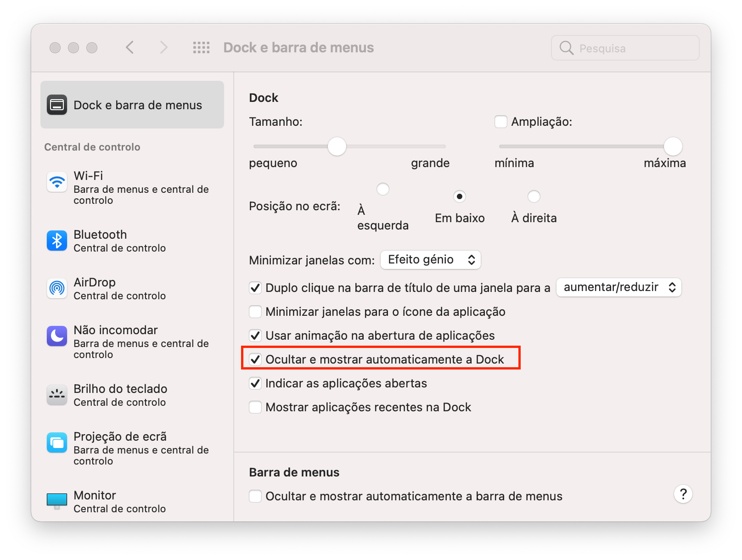This screenshot has height=560, width=742.
Task: Click the 'Barra de menus' heading
Action: point(294,472)
